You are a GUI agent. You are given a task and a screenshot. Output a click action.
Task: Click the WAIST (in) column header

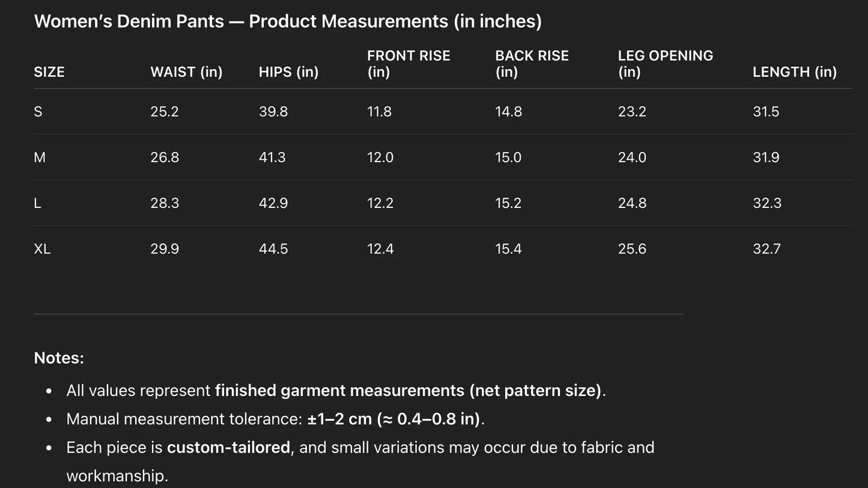186,72
